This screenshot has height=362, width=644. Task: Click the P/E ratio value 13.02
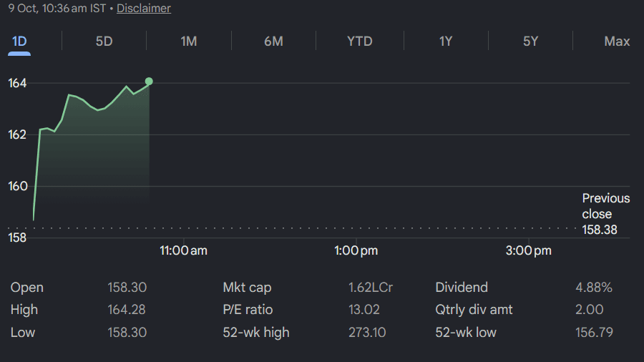pyautogui.click(x=364, y=310)
